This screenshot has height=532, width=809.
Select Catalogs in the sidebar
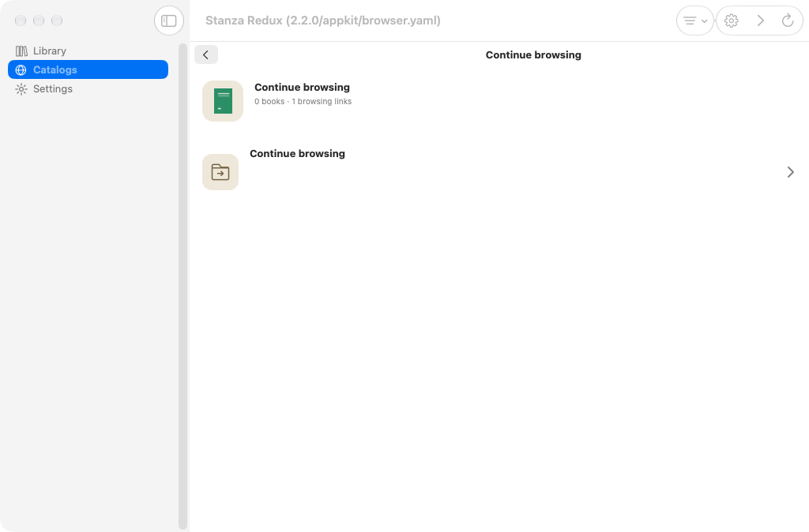(88, 69)
